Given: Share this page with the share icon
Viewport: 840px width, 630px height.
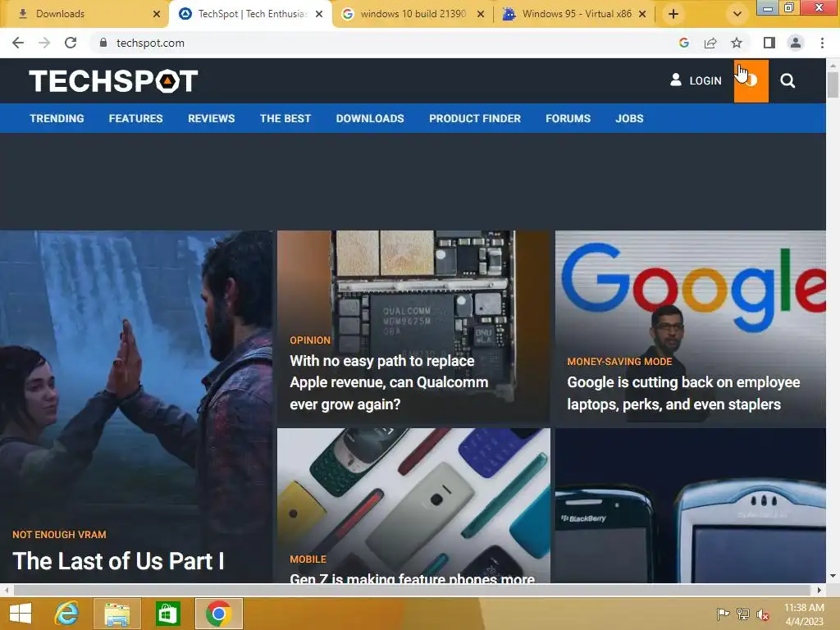Looking at the screenshot, I should coord(710,43).
